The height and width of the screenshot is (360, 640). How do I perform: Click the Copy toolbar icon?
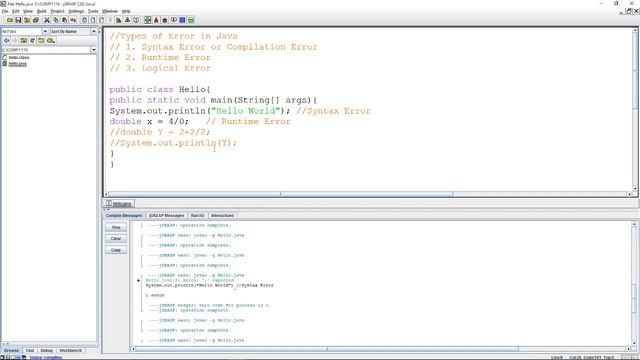point(56,20)
